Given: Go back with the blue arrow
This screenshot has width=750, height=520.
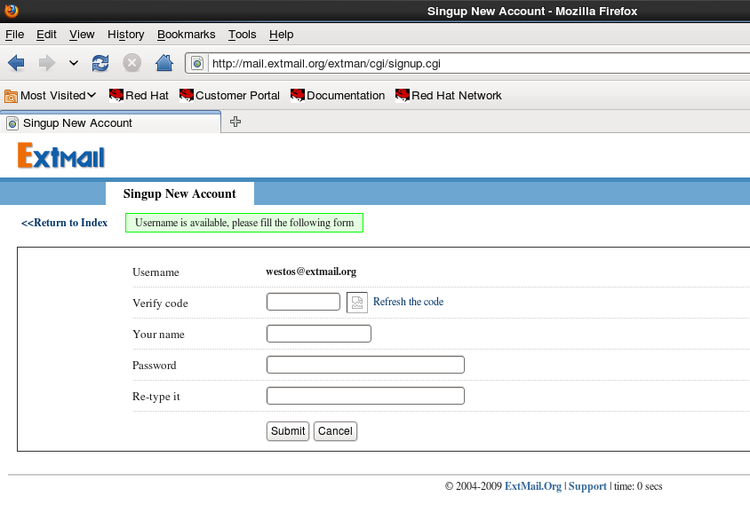Looking at the screenshot, I should click(16, 63).
